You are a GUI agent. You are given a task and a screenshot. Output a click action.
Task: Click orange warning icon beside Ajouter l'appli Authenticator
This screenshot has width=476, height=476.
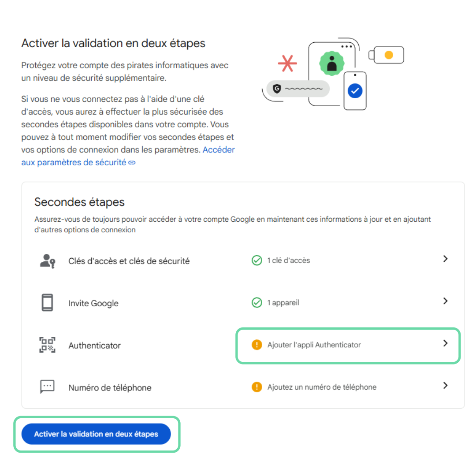pos(257,345)
